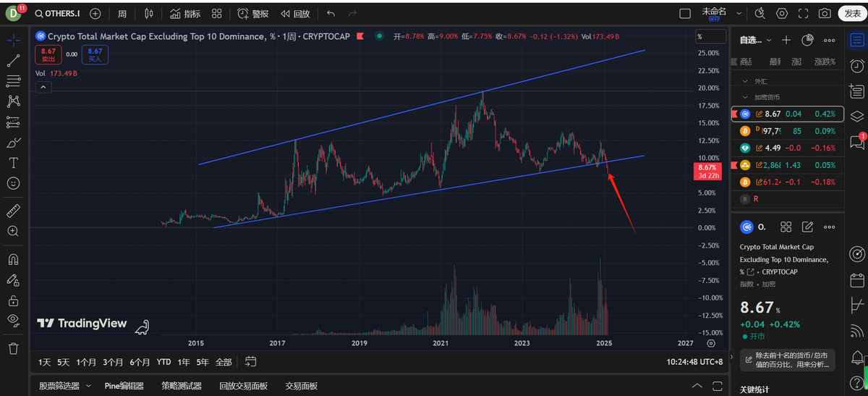Select the trend line drawing tool

13,61
